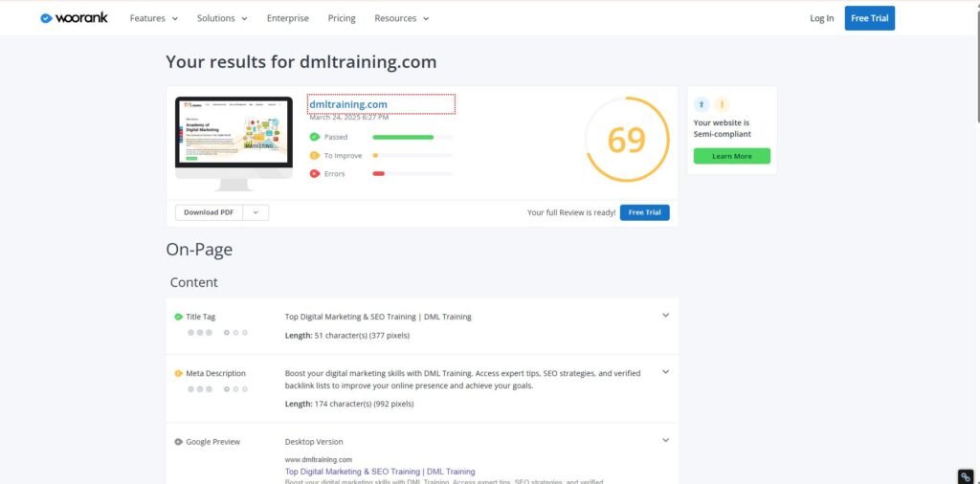
Task: Click the Title Tag status icon
Action: click(178, 317)
